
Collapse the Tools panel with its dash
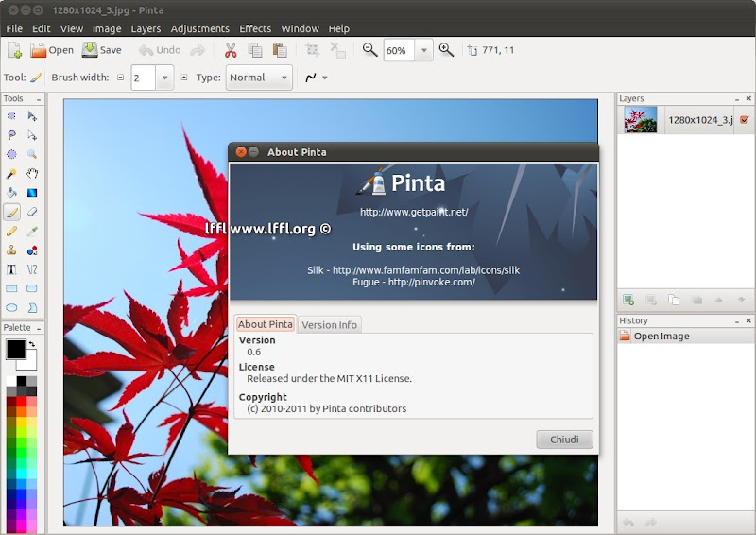pos(39,99)
